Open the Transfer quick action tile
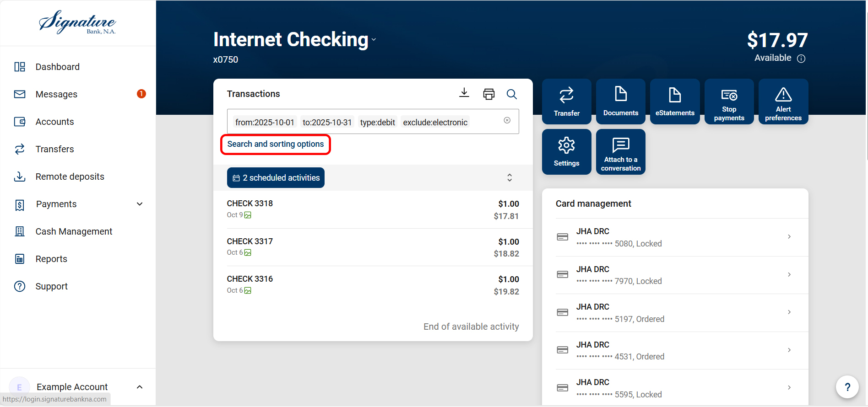This screenshot has height=407, width=868. tap(566, 102)
